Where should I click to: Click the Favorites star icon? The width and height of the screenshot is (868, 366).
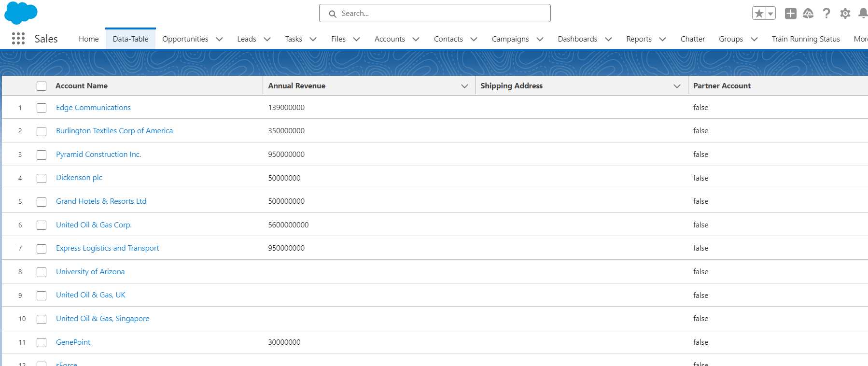click(x=759, y=14)
